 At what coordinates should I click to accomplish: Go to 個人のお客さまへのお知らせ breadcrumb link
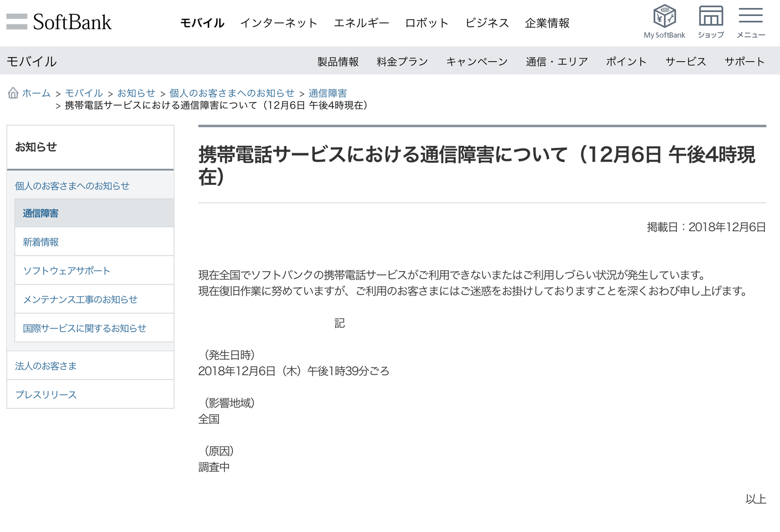coord(232,93)
